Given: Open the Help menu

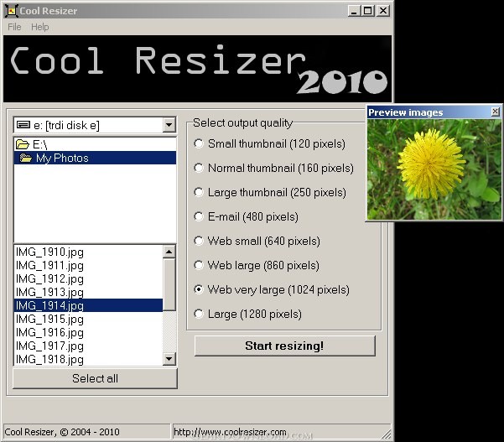Looking at the screenshot, I should click(40, 27).
